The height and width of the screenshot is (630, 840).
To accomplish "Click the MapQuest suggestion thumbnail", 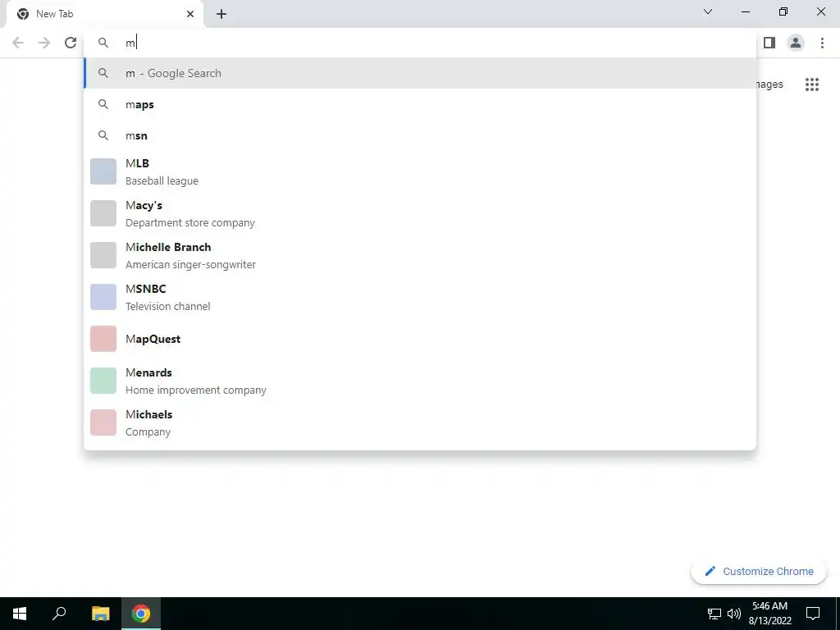I will pyautogui.click(x=103, y=339).
